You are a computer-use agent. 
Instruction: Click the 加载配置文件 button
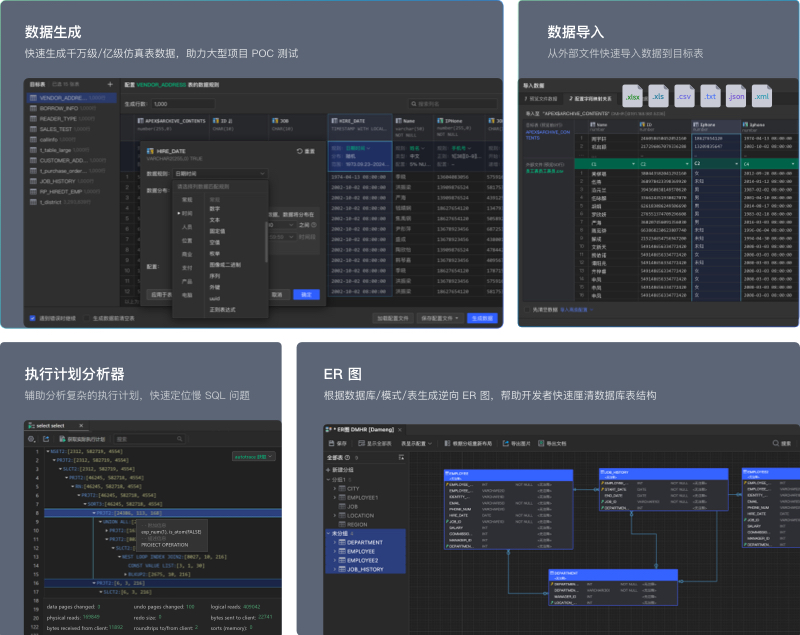coord(393,318)
